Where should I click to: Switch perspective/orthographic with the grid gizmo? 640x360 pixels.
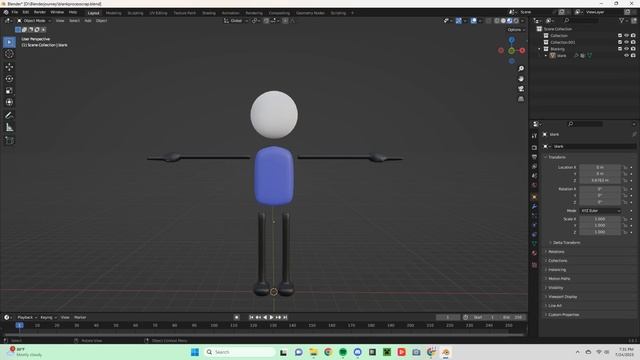521,99
